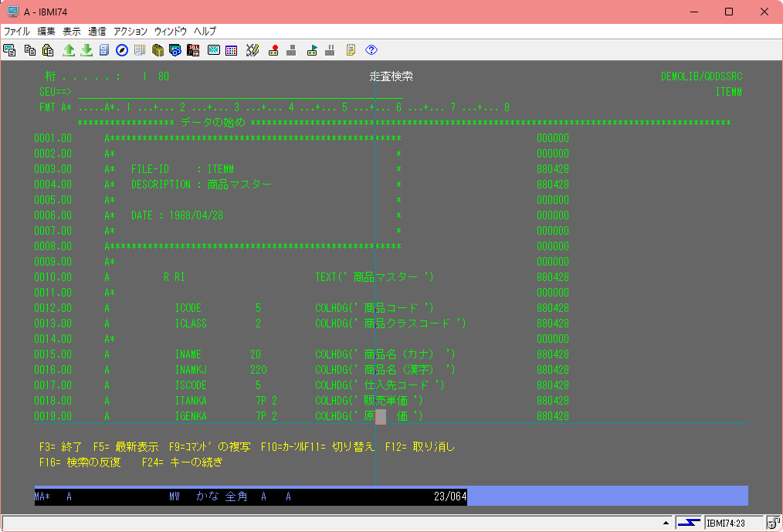Click the かな 全角 input mode indicator

click(222, 496)
